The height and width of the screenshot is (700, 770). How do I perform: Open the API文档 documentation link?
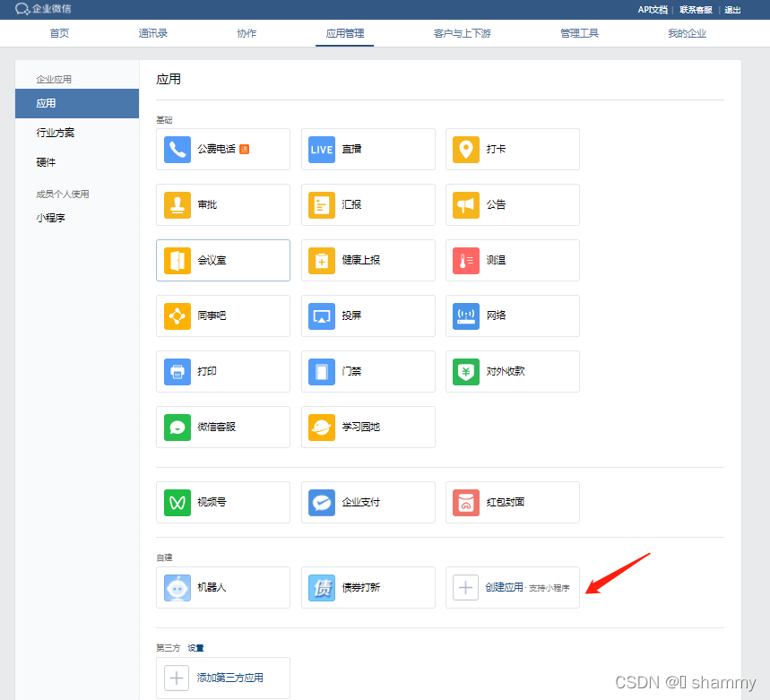point(652,9)
